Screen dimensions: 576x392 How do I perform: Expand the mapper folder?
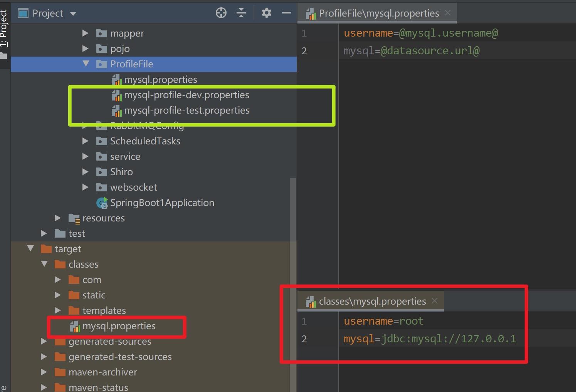pos(86,34)
